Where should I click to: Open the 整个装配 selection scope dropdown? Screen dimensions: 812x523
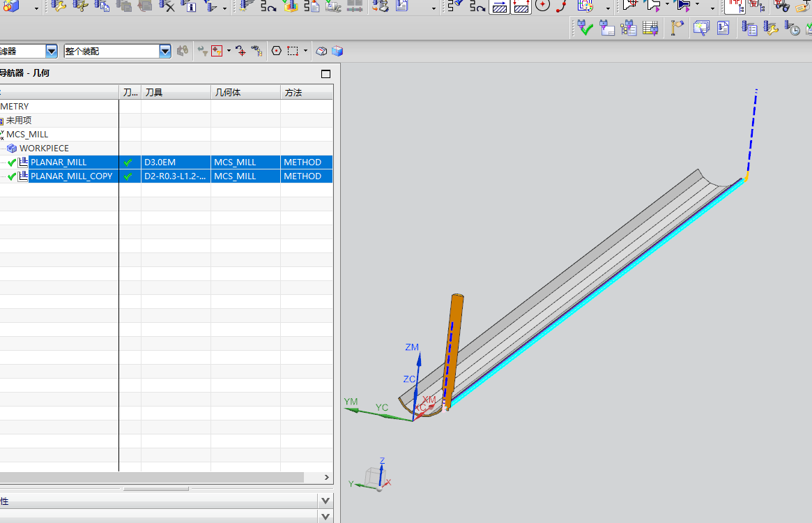(x=165, y=51)
